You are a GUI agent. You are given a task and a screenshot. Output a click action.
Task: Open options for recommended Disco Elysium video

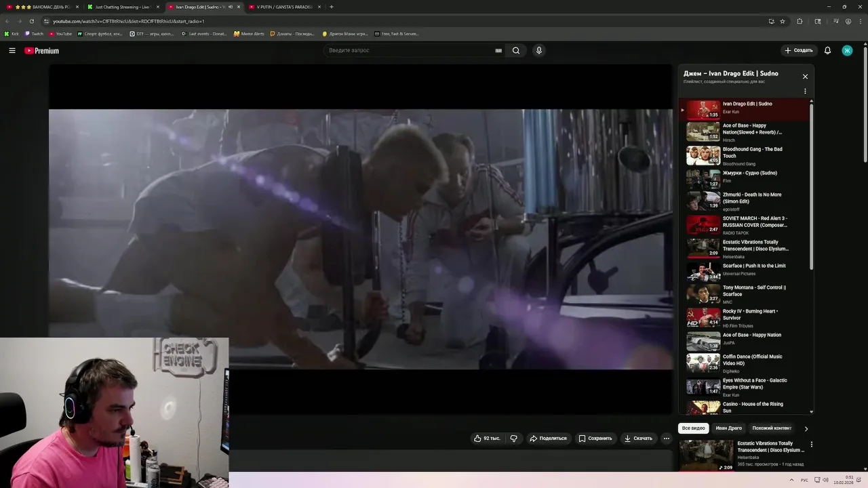coord(812,445)
